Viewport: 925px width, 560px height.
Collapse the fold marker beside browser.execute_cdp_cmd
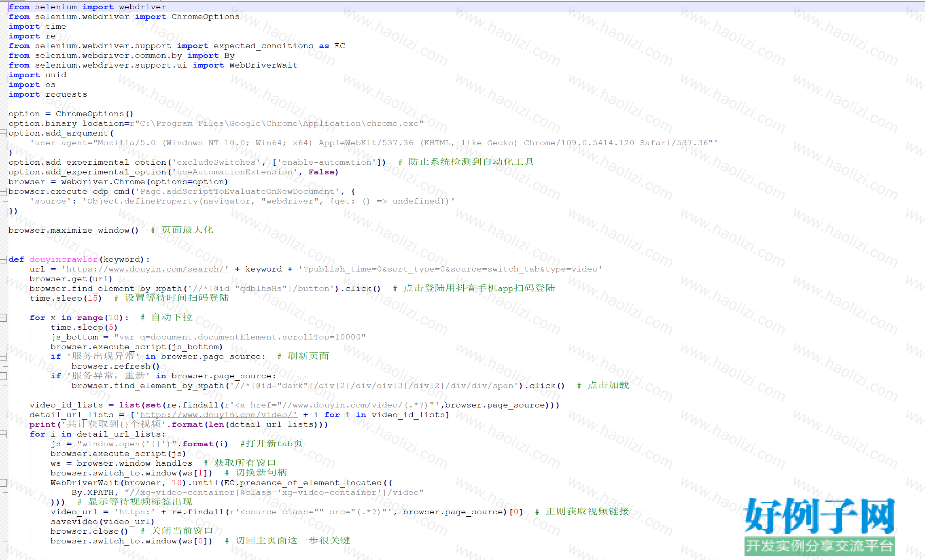(3, 191)
